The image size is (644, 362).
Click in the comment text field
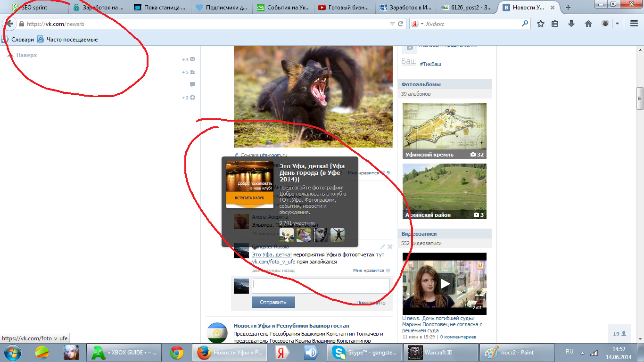pyautogui.click(x=321, y=286)
